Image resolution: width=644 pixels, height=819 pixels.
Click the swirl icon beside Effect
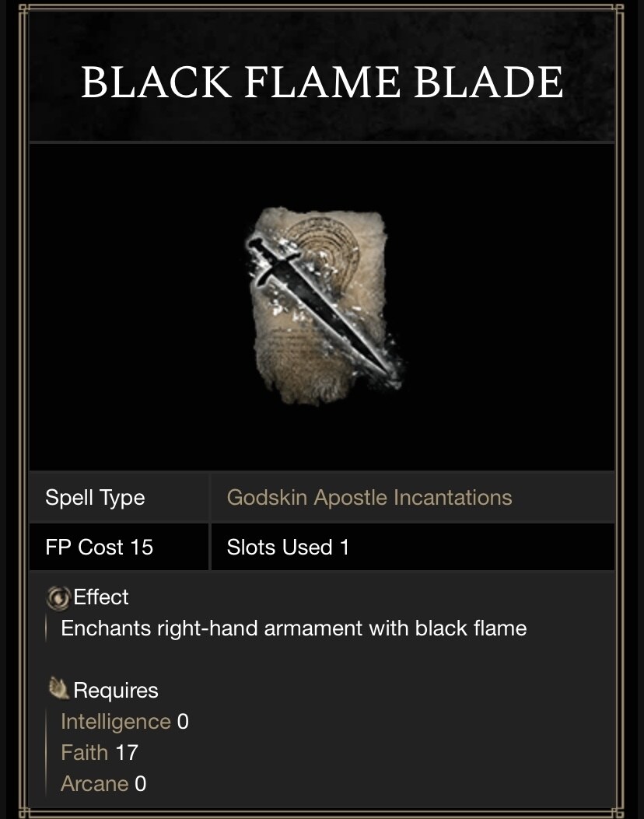pos(58,597)
